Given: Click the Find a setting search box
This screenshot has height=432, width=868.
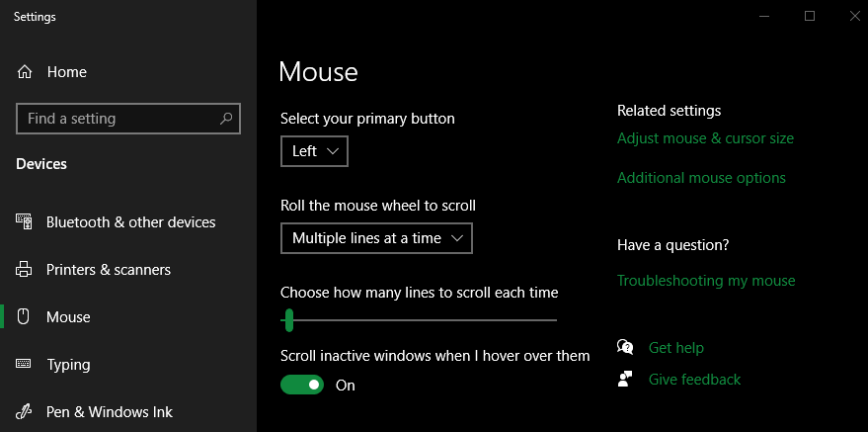Looking at the screenshot, I should (128, 119).
